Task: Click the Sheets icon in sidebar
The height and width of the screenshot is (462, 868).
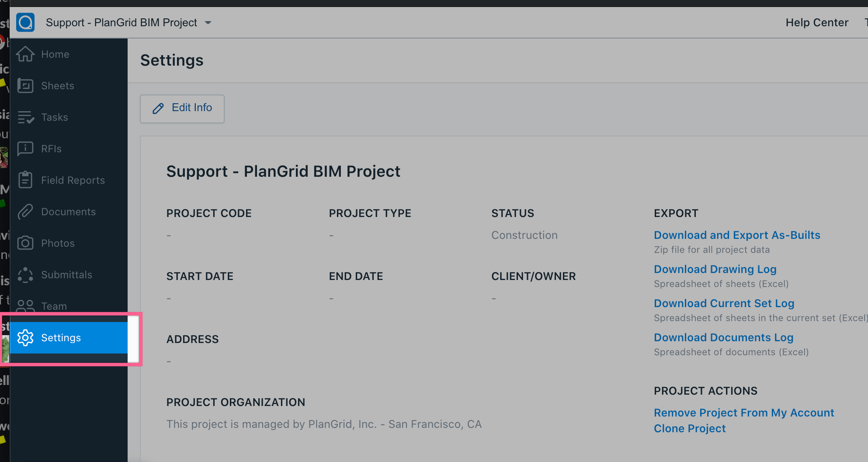Action: (x=25, y=85)
